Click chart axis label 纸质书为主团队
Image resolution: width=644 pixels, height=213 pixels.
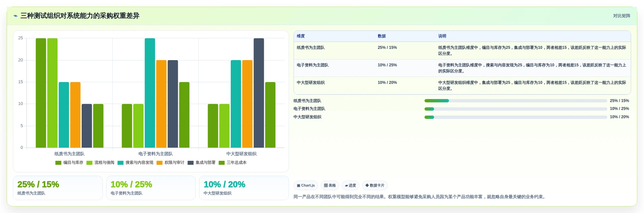69,154
